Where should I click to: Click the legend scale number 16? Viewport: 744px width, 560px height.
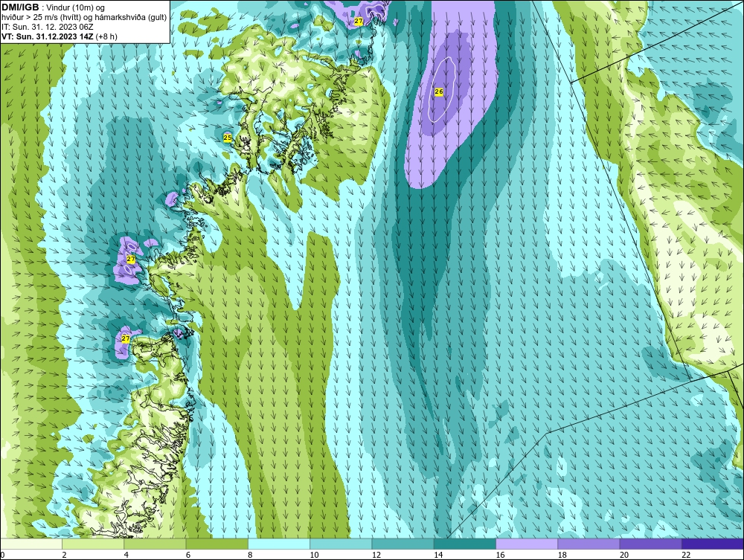tap(500, 556)
